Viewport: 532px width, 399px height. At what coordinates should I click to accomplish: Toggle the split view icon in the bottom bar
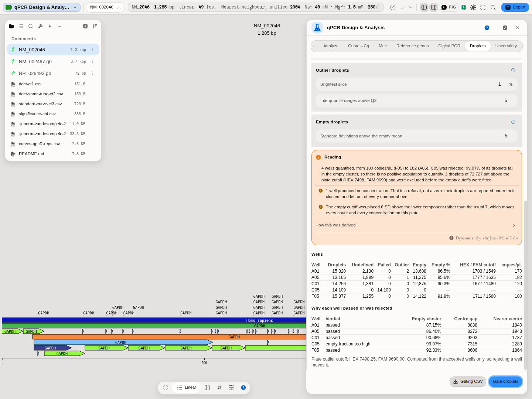tap(207, 388)
